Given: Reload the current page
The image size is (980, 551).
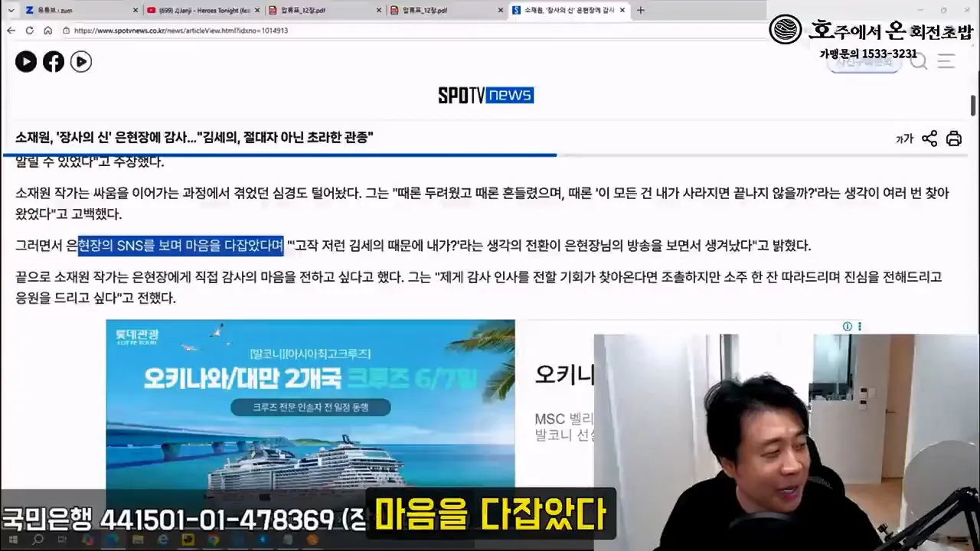Looking at the screenshot, I should pos(29,31).
